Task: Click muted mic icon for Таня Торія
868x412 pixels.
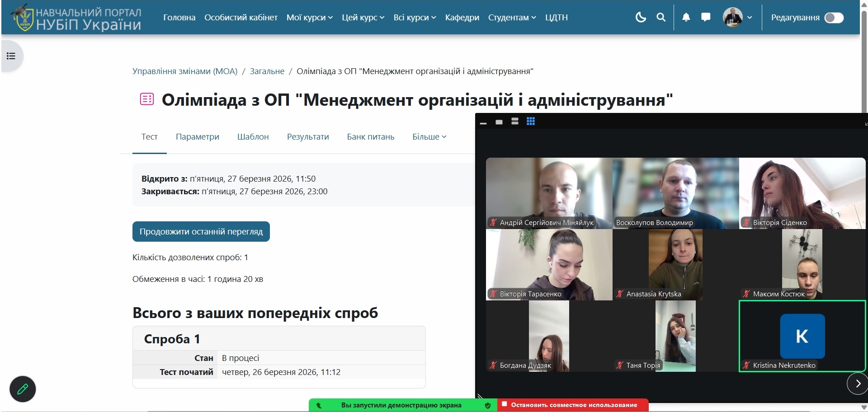Action: click(x=620, y=365)
